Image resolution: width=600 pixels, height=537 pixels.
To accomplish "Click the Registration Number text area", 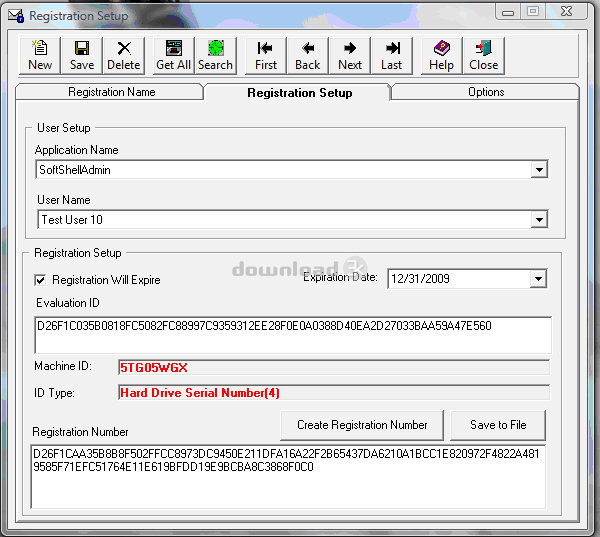I will point(288,477).
